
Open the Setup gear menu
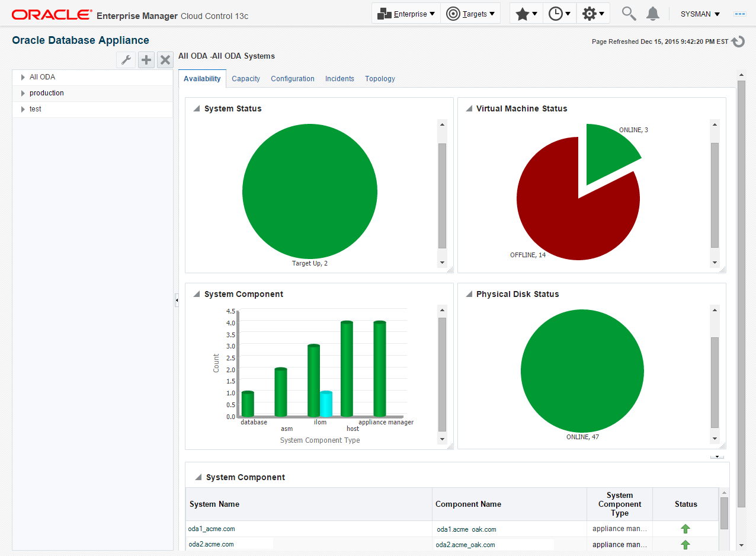point(593,14)
